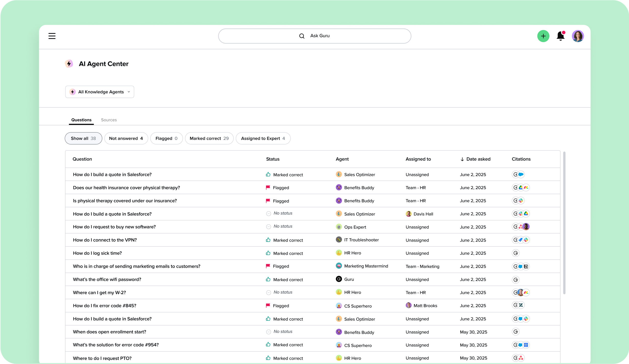629x364 pixels.
Task: Click the No status circle on W-2 row
Action: [268, 293]
